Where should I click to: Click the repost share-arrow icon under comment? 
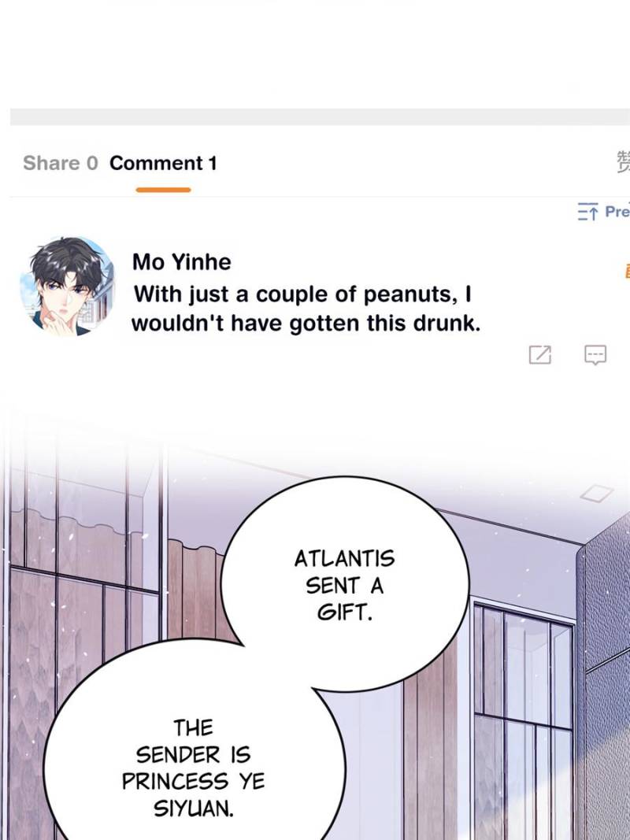tap(540, 354)
